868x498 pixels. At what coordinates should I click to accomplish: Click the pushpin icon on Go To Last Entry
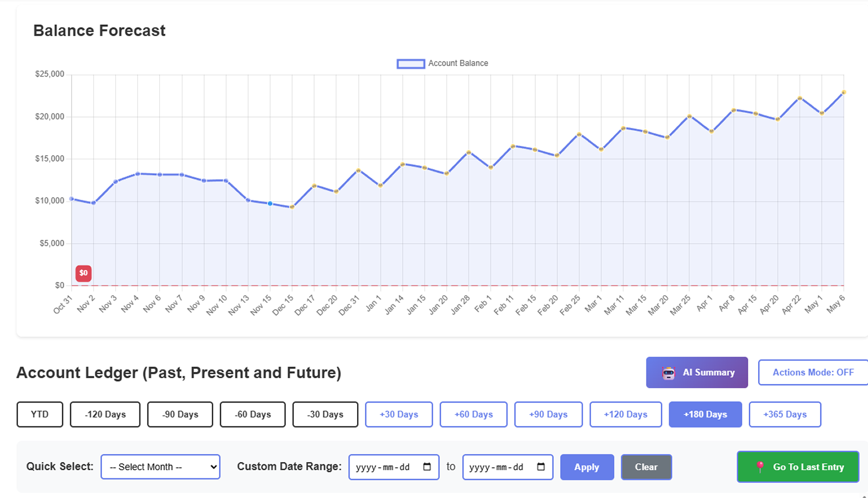coord(759,467)
